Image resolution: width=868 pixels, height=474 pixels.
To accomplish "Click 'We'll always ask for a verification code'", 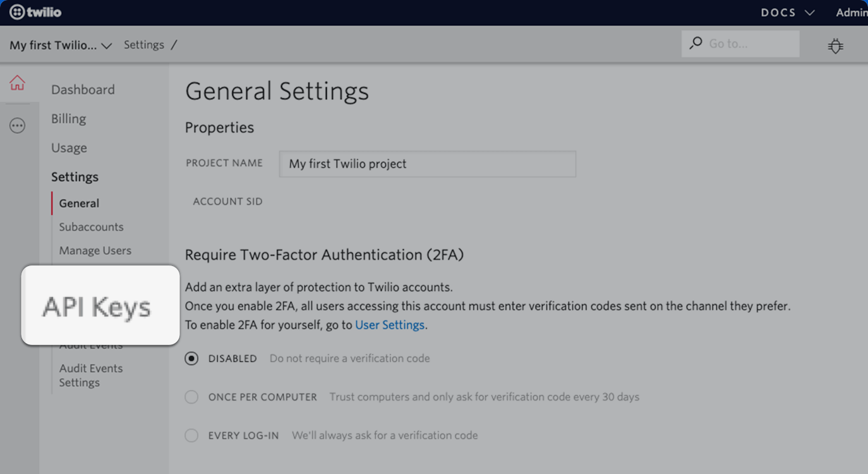I will (x=385, y=435).
